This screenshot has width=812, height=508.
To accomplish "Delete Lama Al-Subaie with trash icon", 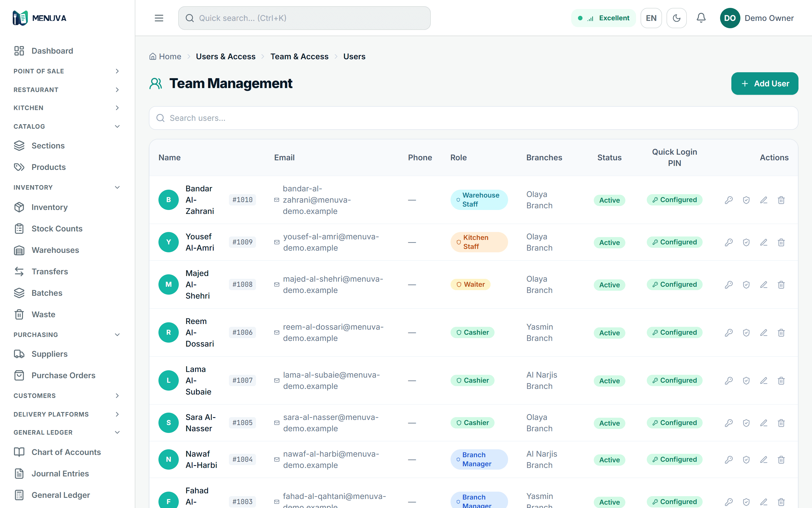I will click(781, 381).
